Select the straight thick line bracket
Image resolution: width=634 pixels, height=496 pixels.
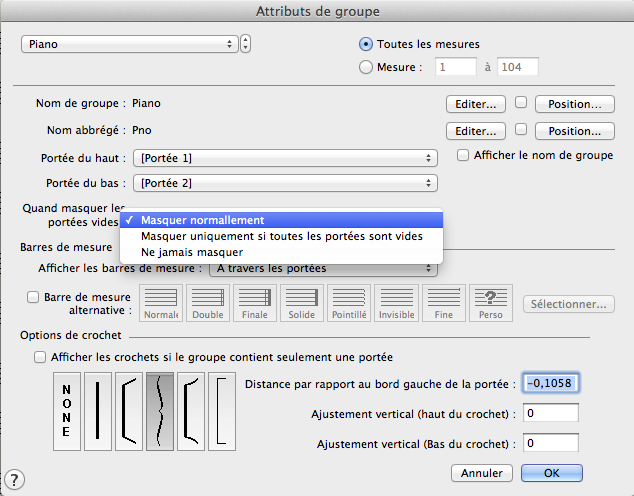[x=98, y=411]
